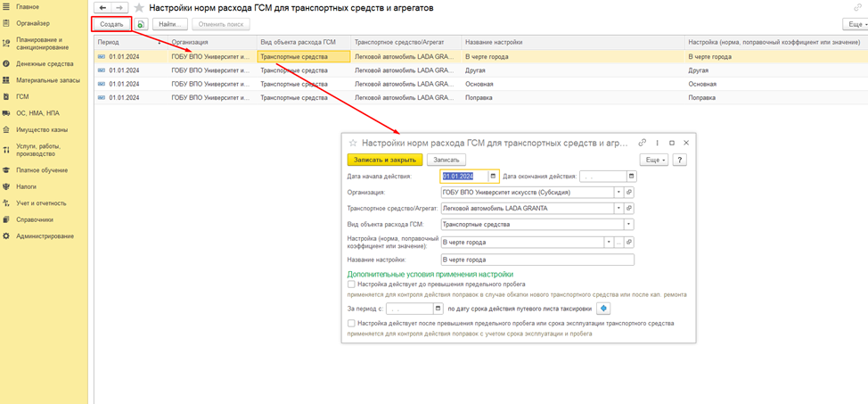Click the Учет и отчетность icon
The image size is (868, 404).
[x=6, y=202]
